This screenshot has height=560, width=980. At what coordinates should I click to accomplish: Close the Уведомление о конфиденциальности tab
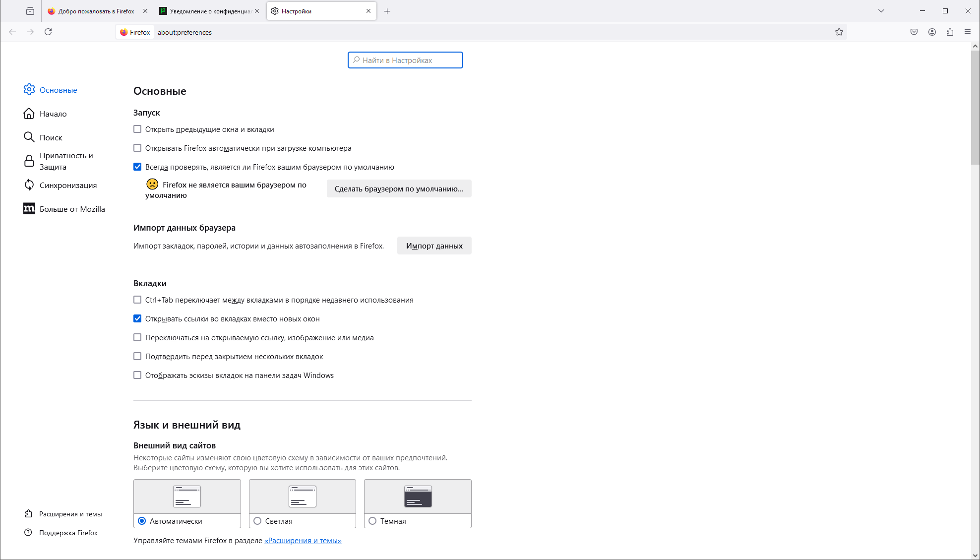tap(257, 11)
